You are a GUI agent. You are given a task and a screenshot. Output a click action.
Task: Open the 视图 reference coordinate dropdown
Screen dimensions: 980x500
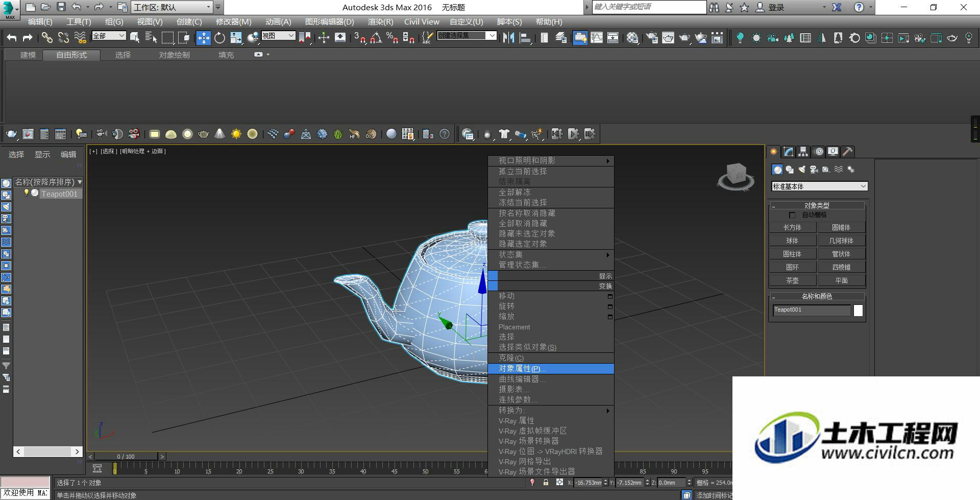[278, 36]
